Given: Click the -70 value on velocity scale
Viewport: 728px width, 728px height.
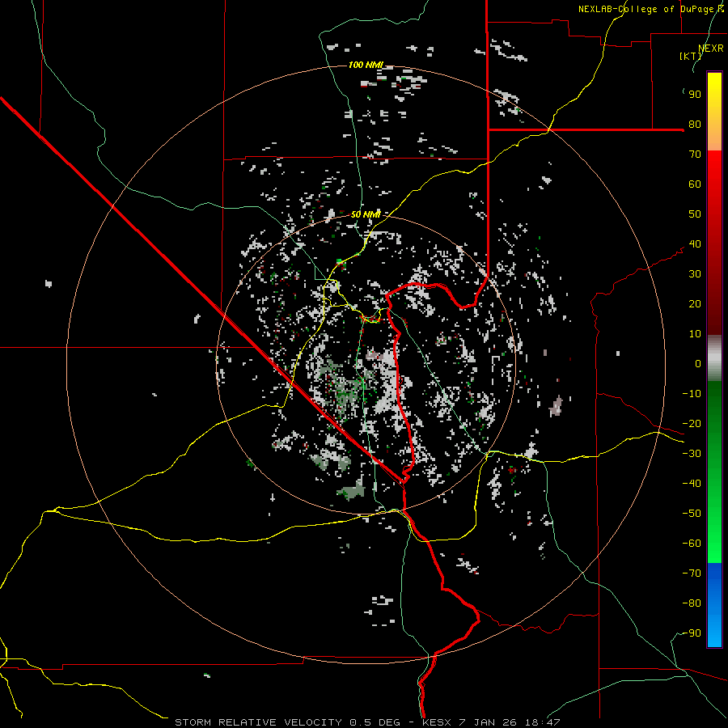Looking at the screenshot, I should (x=692, y=574).
